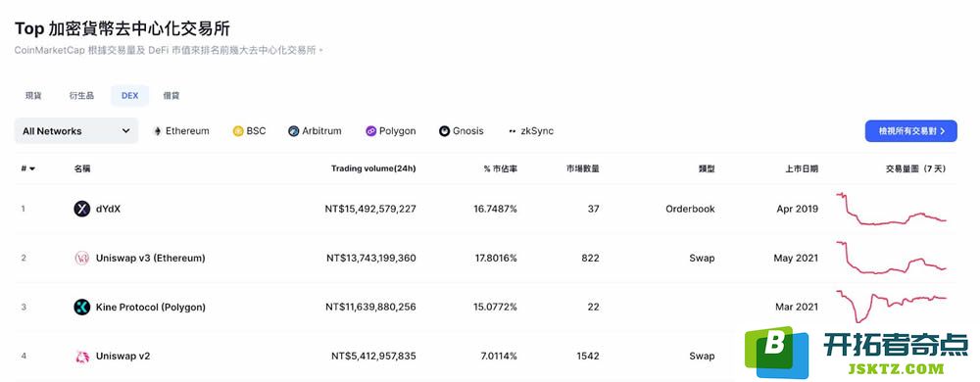Click the zkSync network arrows icon
980x382 pixels.
click(x=513, y=131)
